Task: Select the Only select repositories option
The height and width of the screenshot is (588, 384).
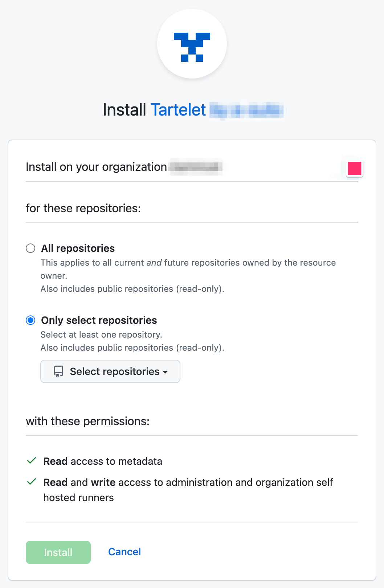Action: [x=30, y=320]
